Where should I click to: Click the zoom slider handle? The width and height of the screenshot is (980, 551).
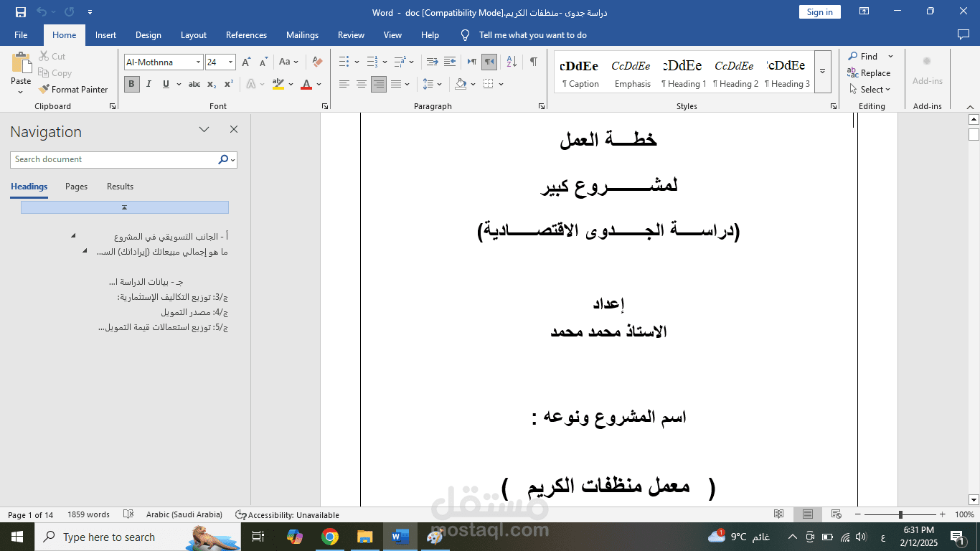point(900,514)
